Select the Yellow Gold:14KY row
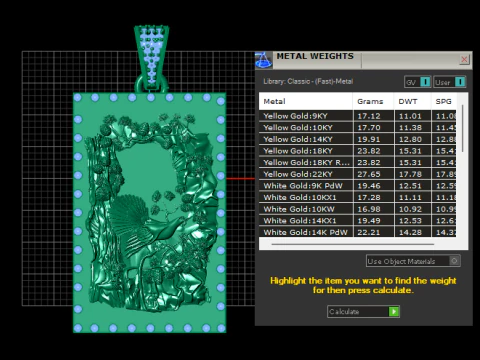 tap(357, 139)
